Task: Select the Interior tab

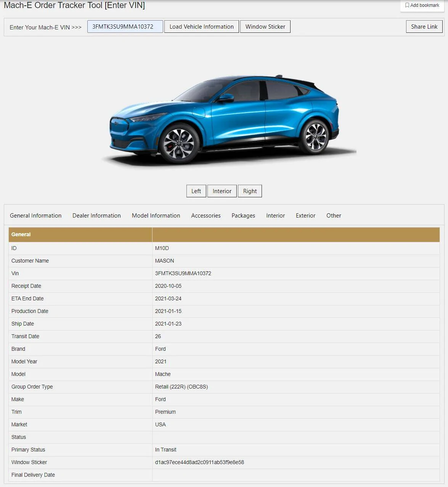Action: 275,216
